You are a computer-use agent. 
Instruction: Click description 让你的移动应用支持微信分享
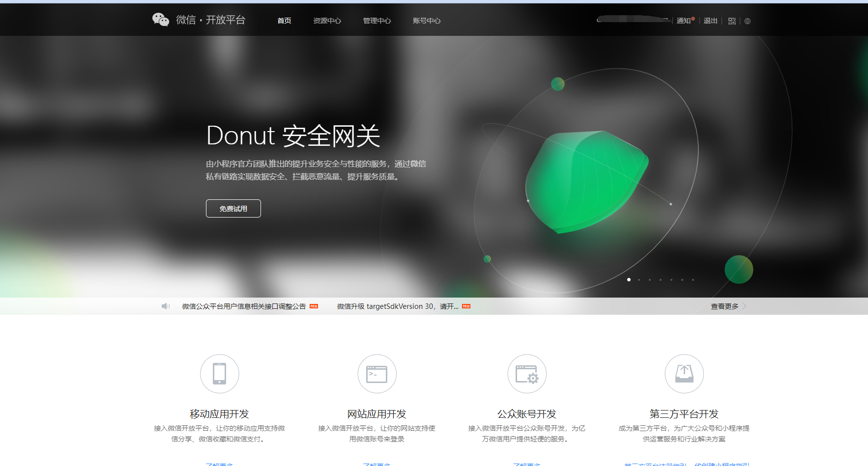tap(220, 434)
